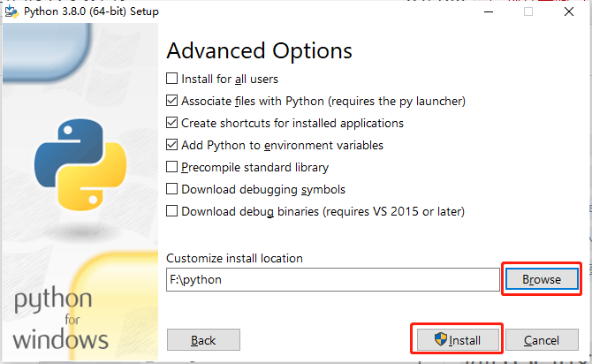Click the Advanced Options heading
This screenshot has width=592, height=364.
click(x=260, y=50)
